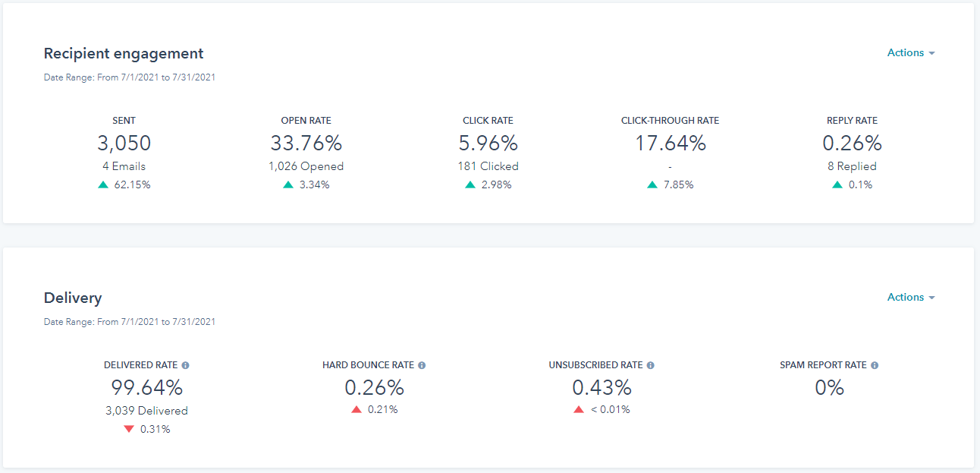This screenshot has height=473, width=980.
Task: Click the Recipient engagement heading
Action: click(124, 54)
